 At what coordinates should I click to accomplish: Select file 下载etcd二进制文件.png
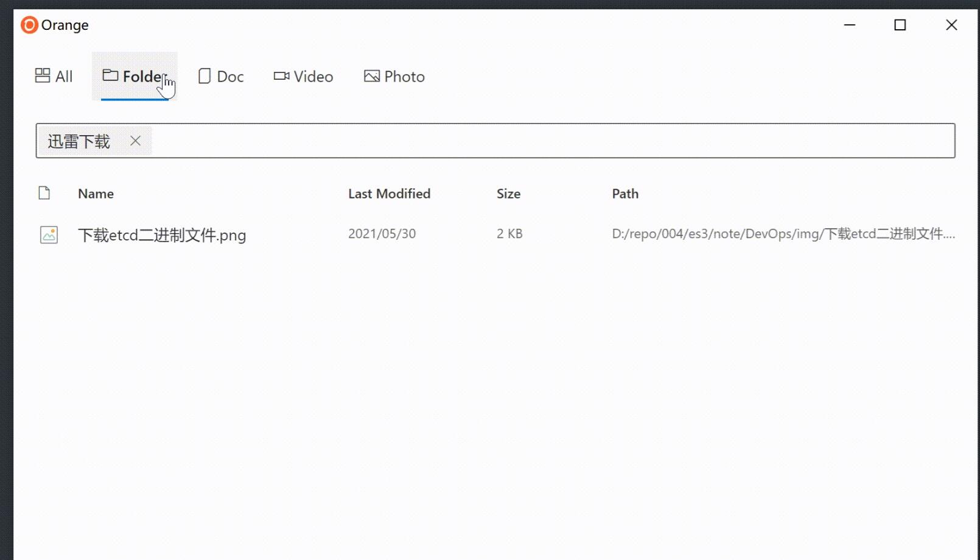pos(162,235)
